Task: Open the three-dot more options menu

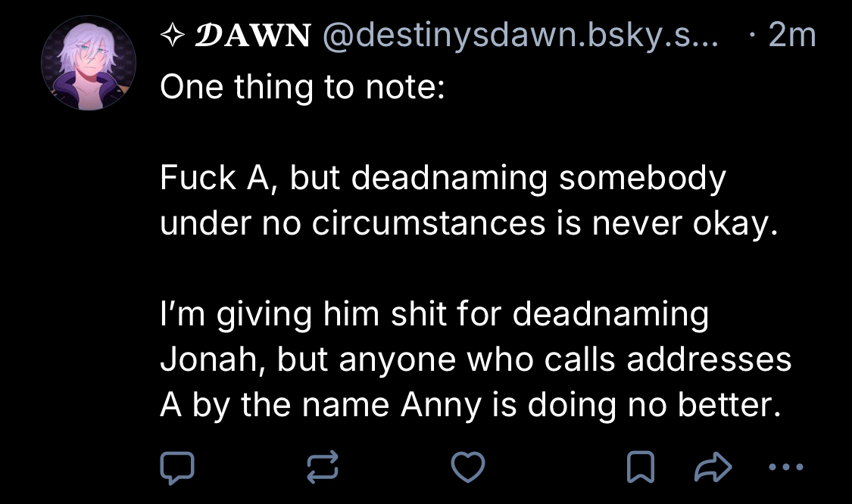Action: coord(788,467)
